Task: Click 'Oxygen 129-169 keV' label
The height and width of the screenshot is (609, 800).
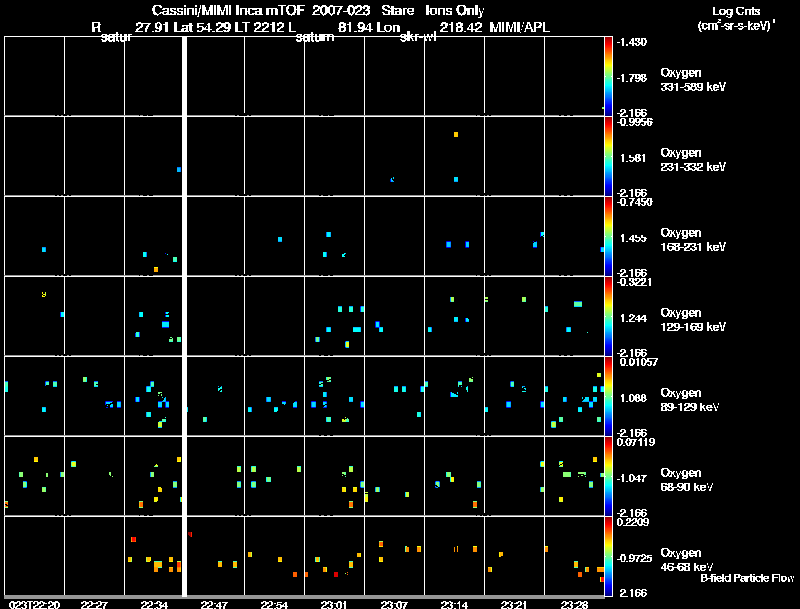Action: click(693, 320)
